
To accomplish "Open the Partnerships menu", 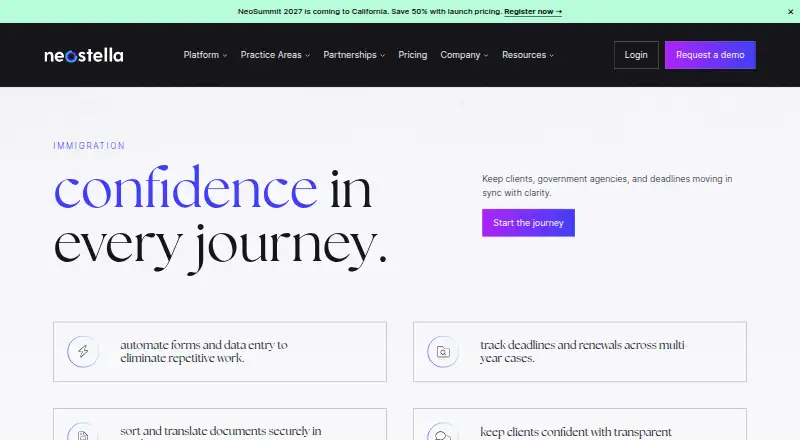I will 354,55.
